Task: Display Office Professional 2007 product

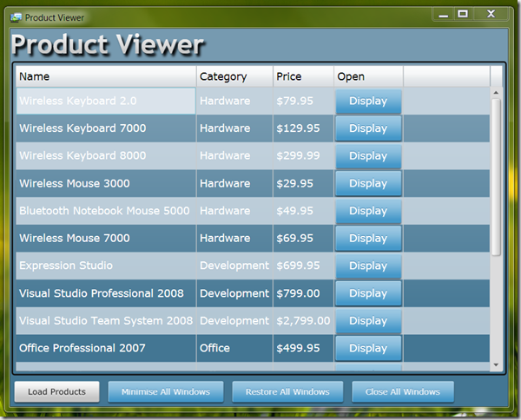Action: click(368, 348)
